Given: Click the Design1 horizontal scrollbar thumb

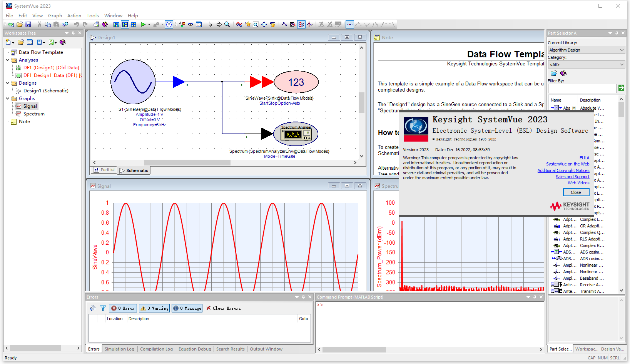Looking at the screenshot, I should click(187, 162).
